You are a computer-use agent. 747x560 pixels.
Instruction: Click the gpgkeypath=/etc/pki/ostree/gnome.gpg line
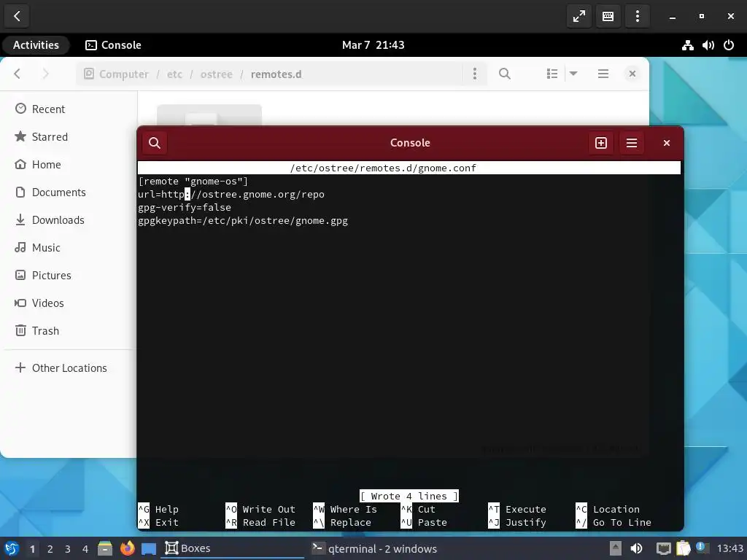[x=243, y=220]
